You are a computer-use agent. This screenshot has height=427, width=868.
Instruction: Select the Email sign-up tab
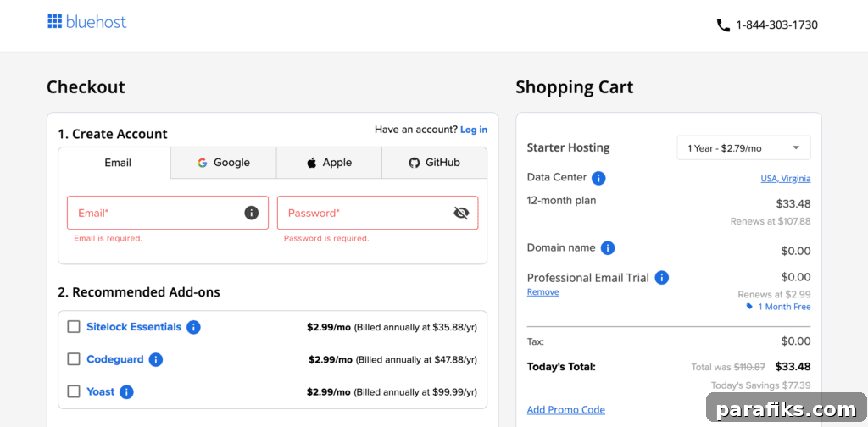click(x=114, y=163)
